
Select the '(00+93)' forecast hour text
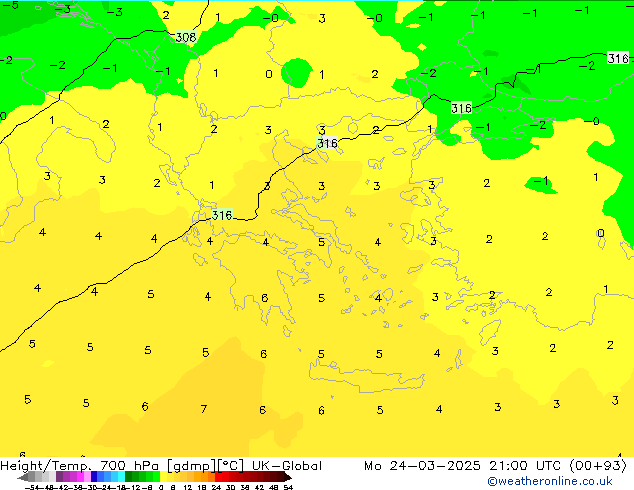[598, 466]
